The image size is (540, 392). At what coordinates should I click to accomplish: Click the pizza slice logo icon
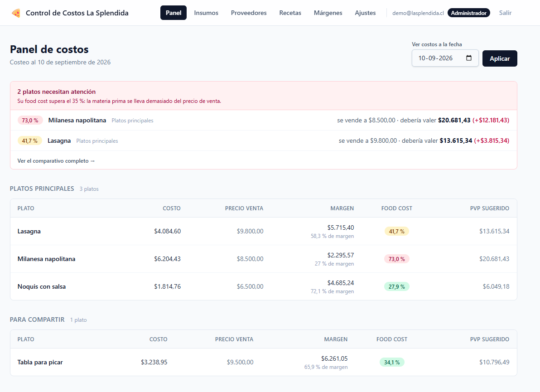16,13
